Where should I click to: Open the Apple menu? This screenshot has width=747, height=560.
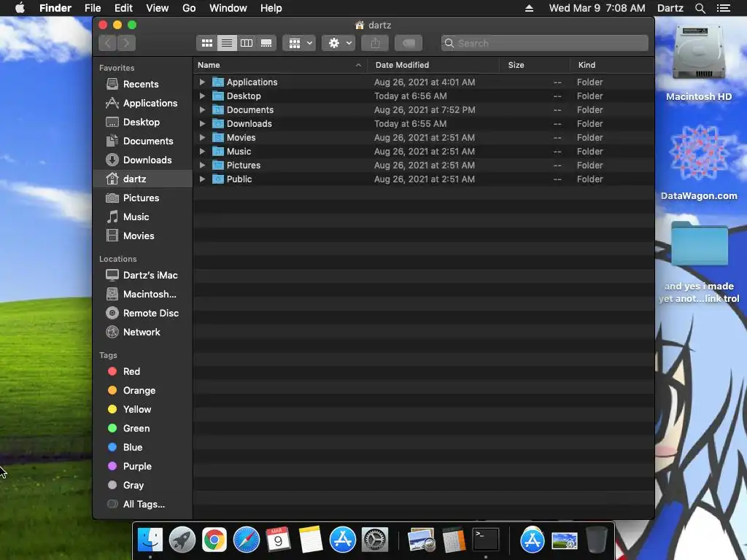20,8
